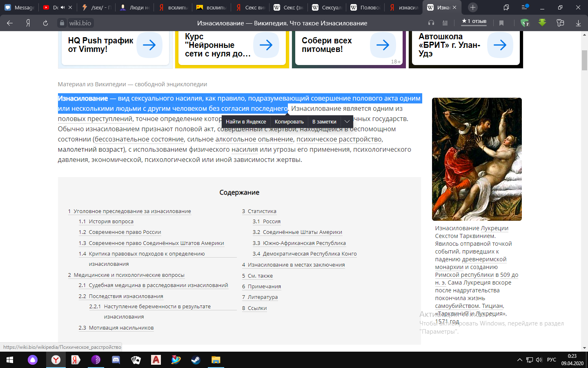Image resolution: width=588 pixels, height=368 pixels.
Task: Switch to the 'Сексуал' Wikipedia tab
Action: (x=327, y=7)
